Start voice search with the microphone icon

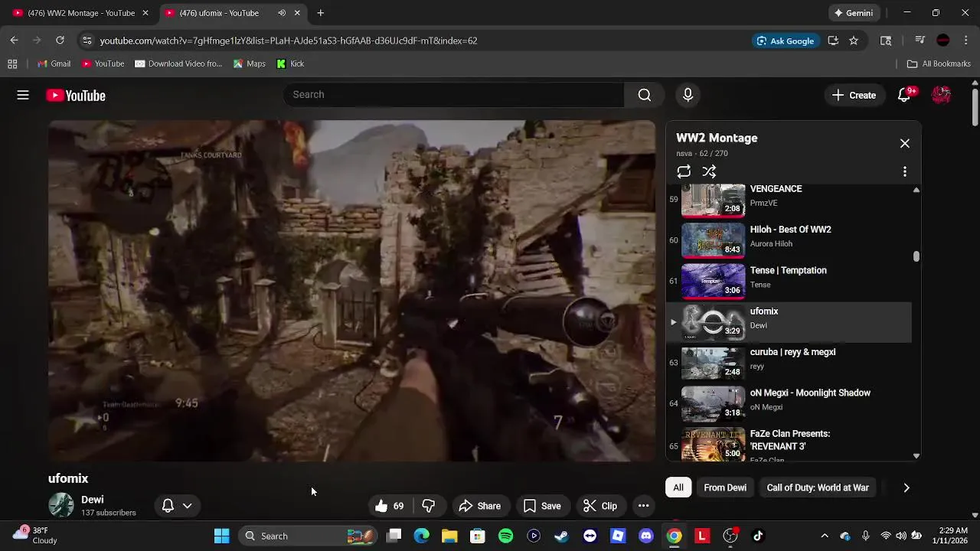pyautogui.click(x=688, y=95)
